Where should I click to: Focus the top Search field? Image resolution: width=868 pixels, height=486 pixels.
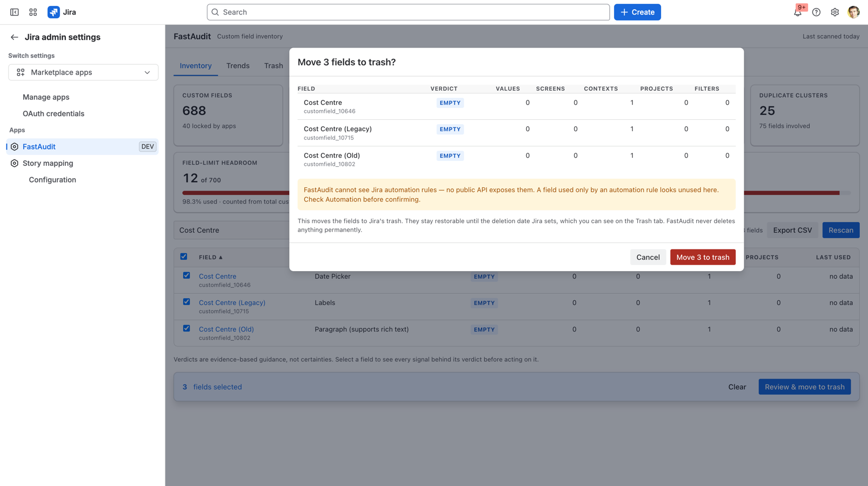[408, 12]
